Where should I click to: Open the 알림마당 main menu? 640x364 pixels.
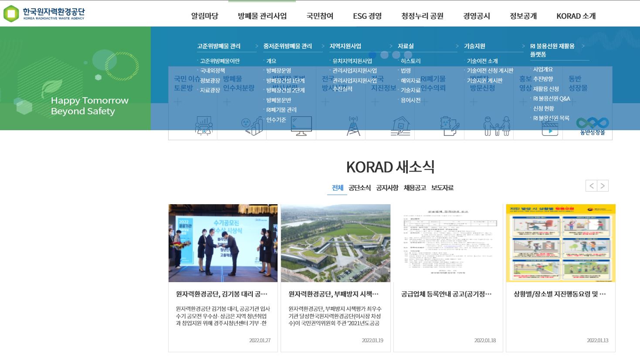click(x=204, y=16)
